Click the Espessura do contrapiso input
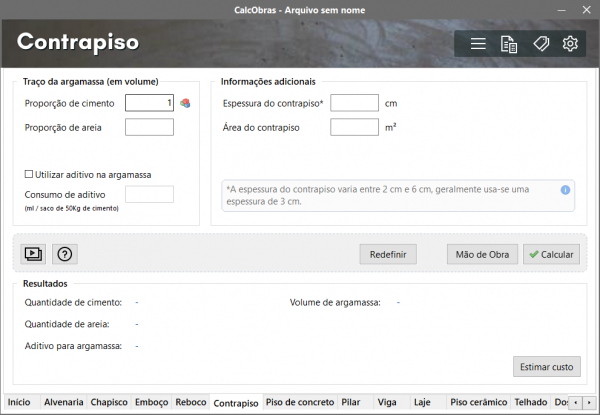 pyautogui.click(x=354, y=103)
